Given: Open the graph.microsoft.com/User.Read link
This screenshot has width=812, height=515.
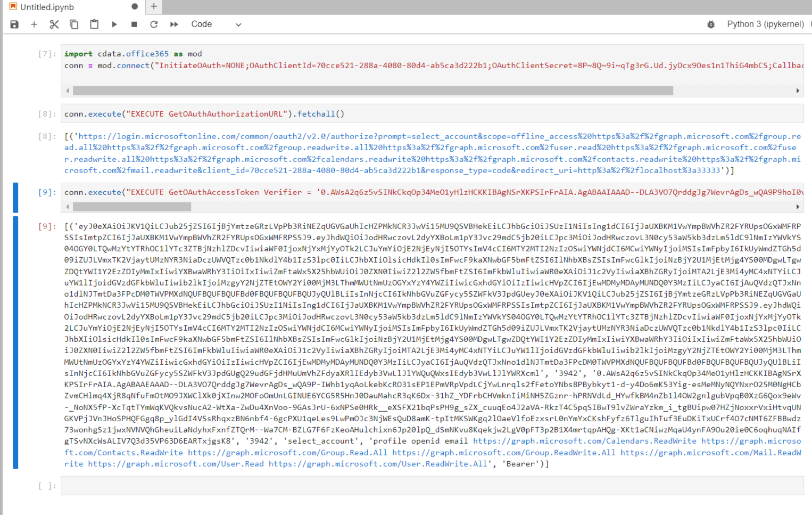Looking at the screenshot, I should [176, 464].
